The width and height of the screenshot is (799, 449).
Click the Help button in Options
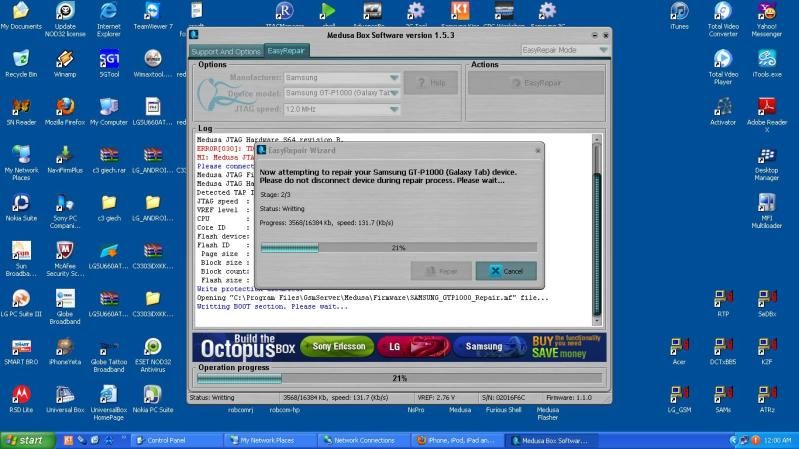tap(431, 83)
